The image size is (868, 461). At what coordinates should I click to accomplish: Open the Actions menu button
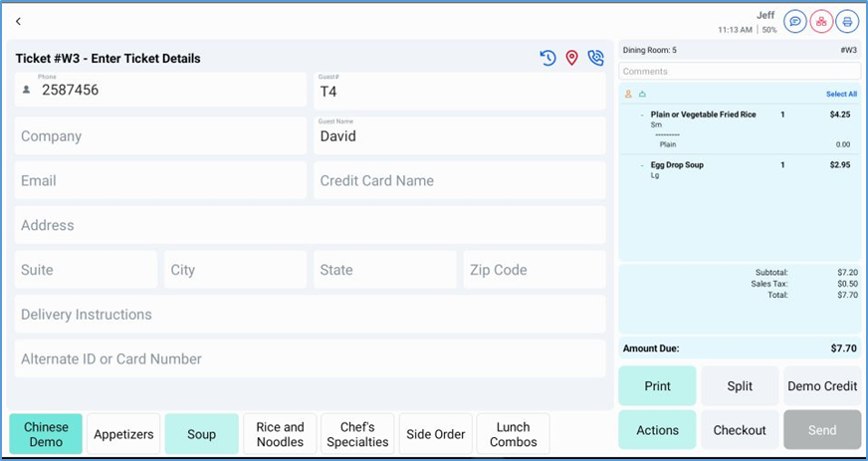(x=657, y=430)
